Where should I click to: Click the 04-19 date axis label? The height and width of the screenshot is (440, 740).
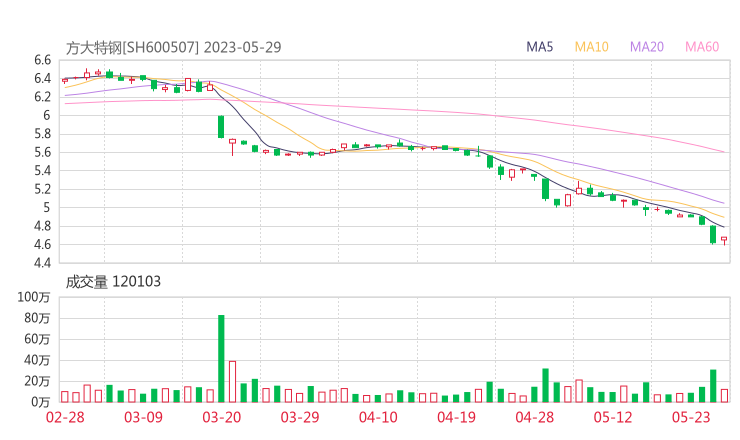click(456, 417)
